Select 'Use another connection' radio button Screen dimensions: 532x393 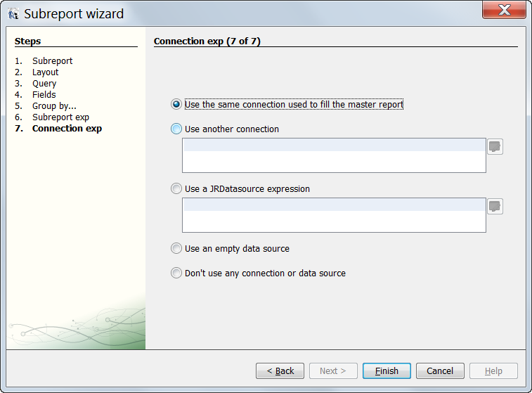[x=176, y=129]
